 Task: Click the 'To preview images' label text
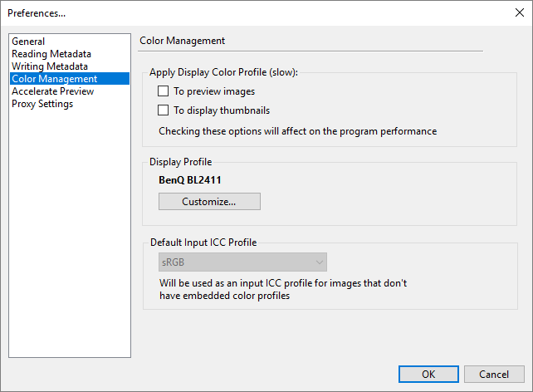point(213,92)
